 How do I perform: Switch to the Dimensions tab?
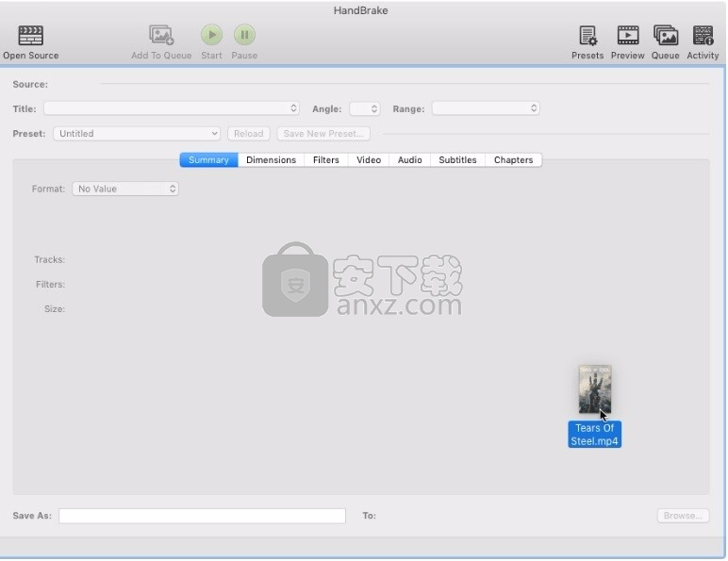(x=272, y=159)
